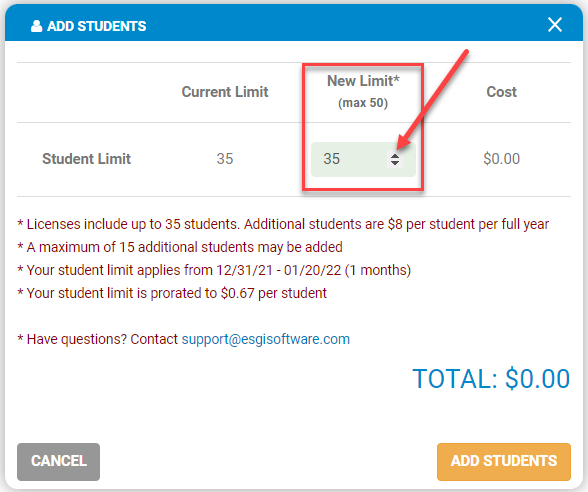Screen dimensions: 588x492
Task: Open the support@esgisoftware.com email link
Action: pos(266,339)
